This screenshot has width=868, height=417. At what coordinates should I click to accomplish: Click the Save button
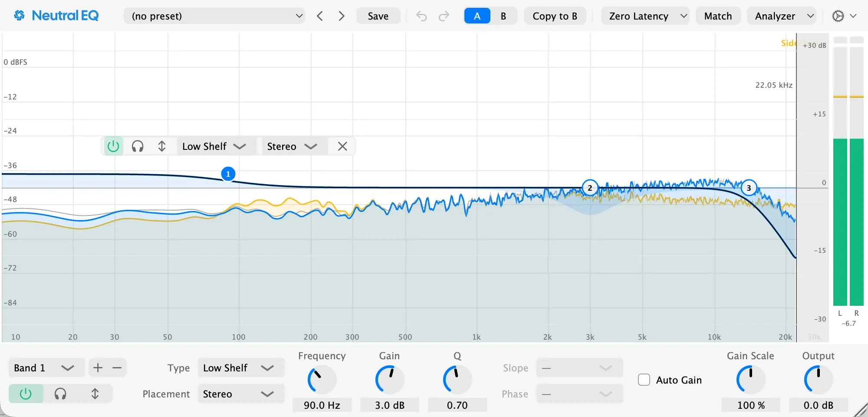[378, 16]
